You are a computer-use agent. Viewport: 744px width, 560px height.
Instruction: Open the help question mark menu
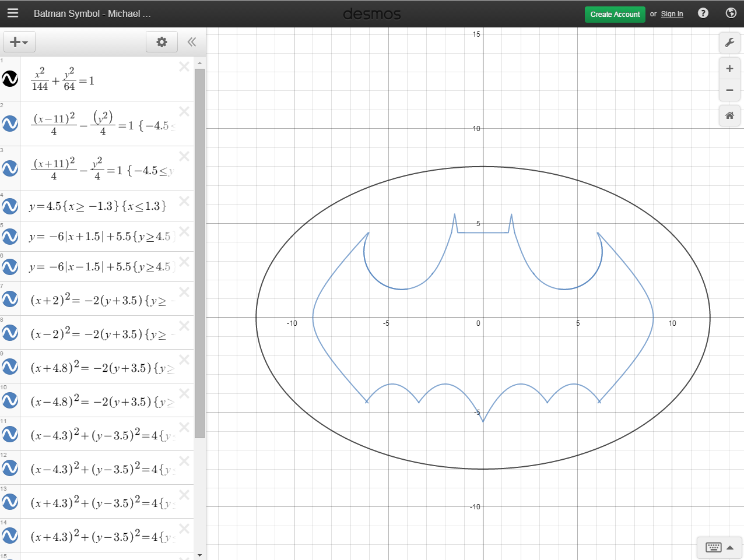(x=703, y=13)
